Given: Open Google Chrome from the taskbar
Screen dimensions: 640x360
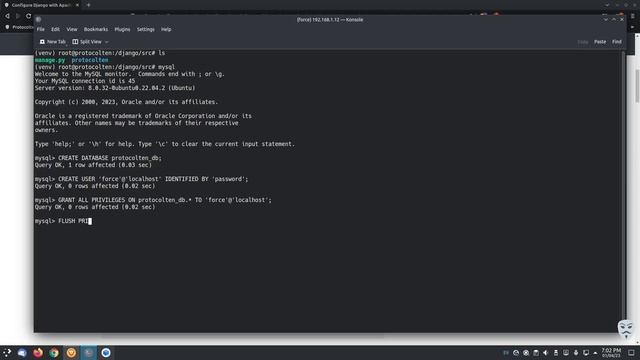Looking at the screenshot, I should [x=54, y=353].
